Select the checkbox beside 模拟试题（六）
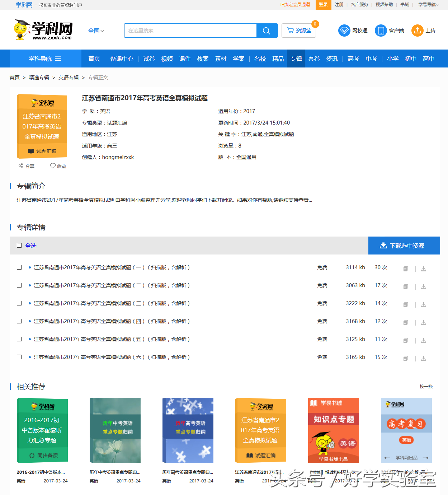Screen dimensions: 448x495 coord(19,357)
